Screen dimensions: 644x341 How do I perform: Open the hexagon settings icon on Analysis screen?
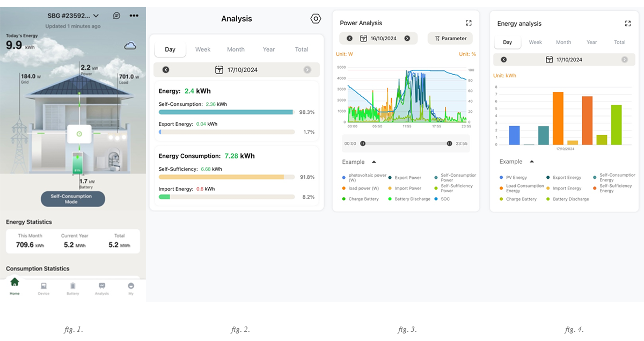316,19
